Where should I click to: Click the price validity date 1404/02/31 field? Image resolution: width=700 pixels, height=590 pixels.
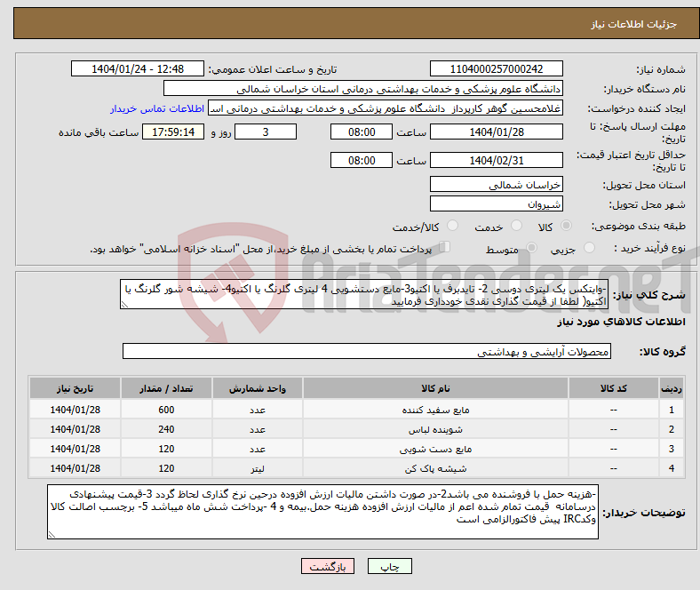[496, 160]
